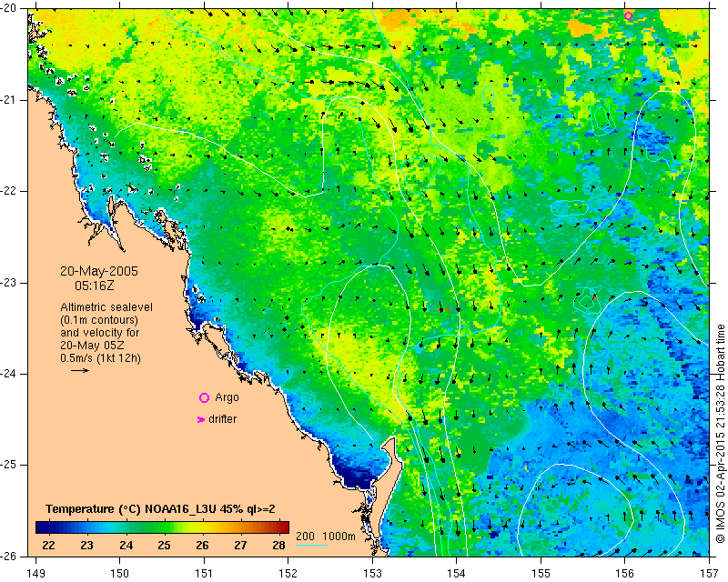This screenshot has width=728, height=582.
Task: Click the latitude axis label -20
Action: 8,8
